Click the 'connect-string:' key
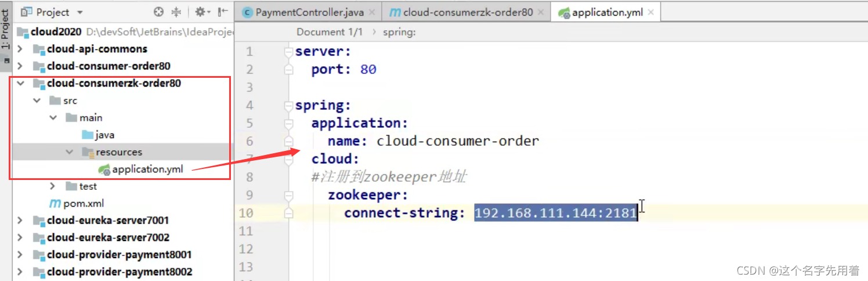This screenshot has height=281, width=868. (x=404, y=213)
